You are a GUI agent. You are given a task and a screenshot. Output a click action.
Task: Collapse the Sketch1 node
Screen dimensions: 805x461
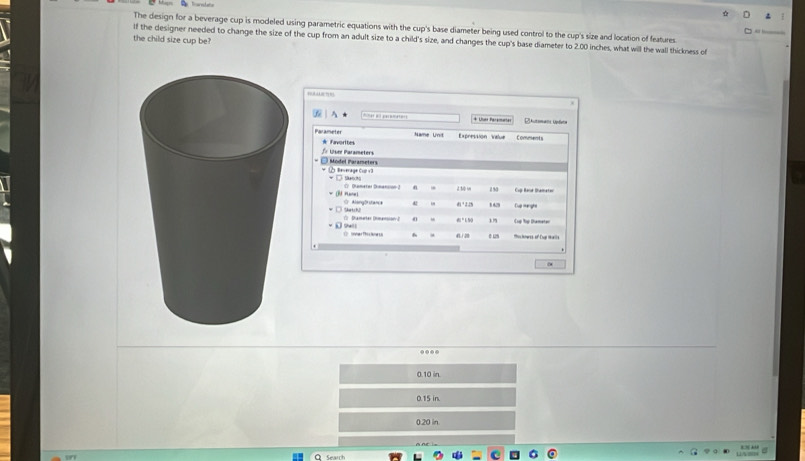pos(331,178)
